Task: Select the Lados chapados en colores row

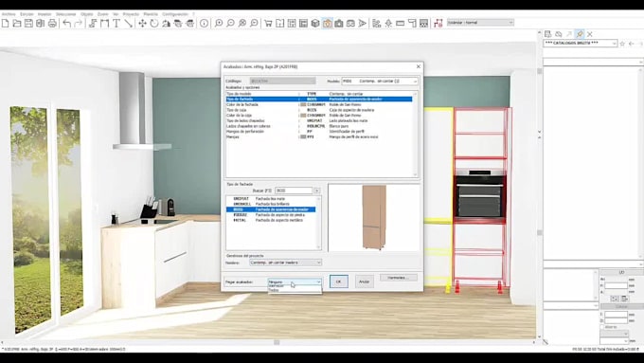Action: (x=319, y=126)
